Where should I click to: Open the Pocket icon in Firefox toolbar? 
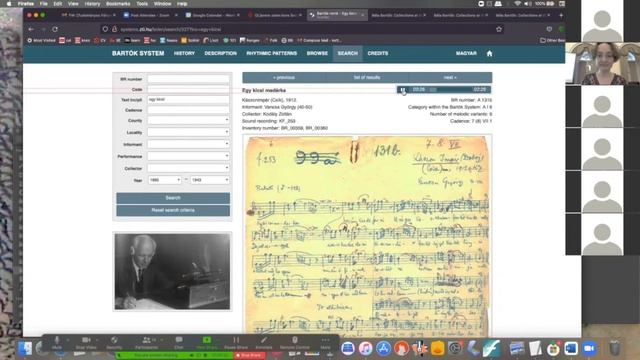(549, 29)
